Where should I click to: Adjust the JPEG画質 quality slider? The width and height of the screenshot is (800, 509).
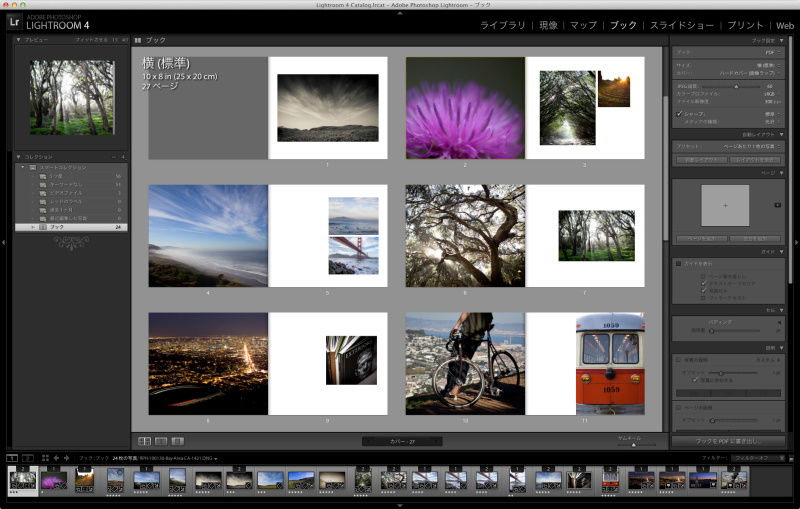click(x=736, y=87)
